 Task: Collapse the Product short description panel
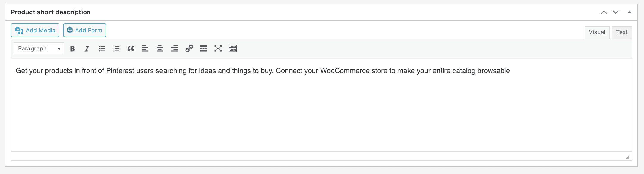point(629,12)
